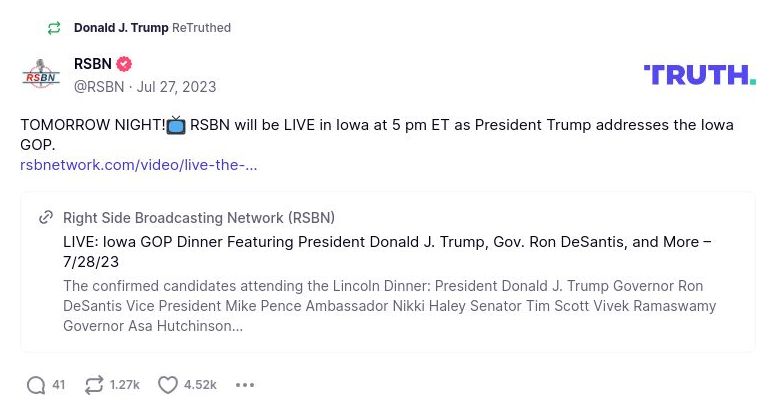Image resolution: width=777 pixels, height=415 pixels.
Task: Open the RSBN profile avatar
Action: pyautogui.click(x=41, y=75)
